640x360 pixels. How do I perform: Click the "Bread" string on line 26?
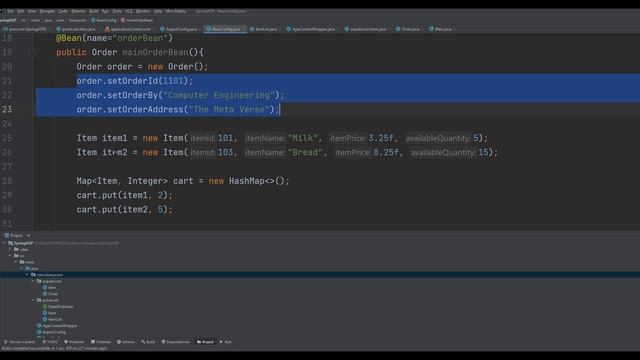305,152
